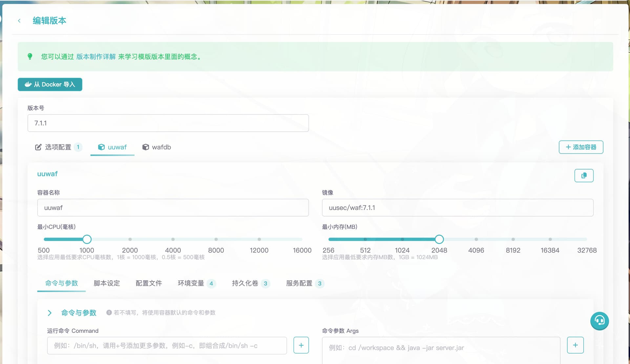This screenshot has height=364, width=630.
Task: Click 从 Docker 导入 button
Action: pos(50,84)
